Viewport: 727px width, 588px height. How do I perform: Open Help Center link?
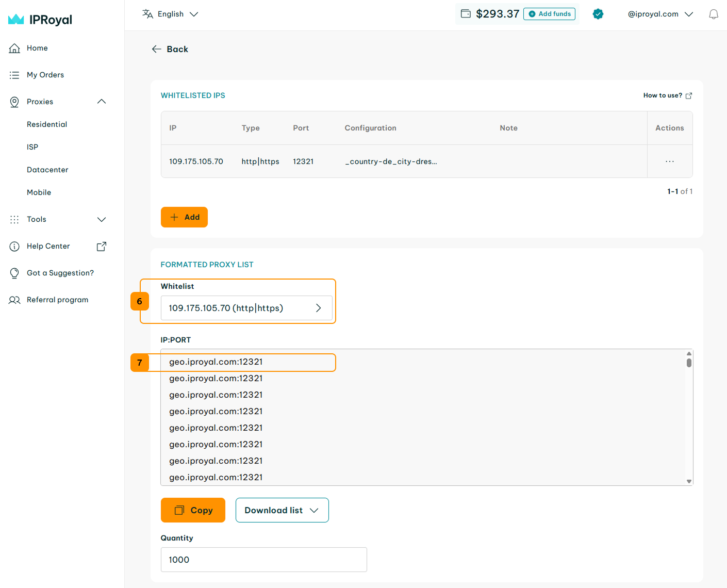(x=48, y=246)
